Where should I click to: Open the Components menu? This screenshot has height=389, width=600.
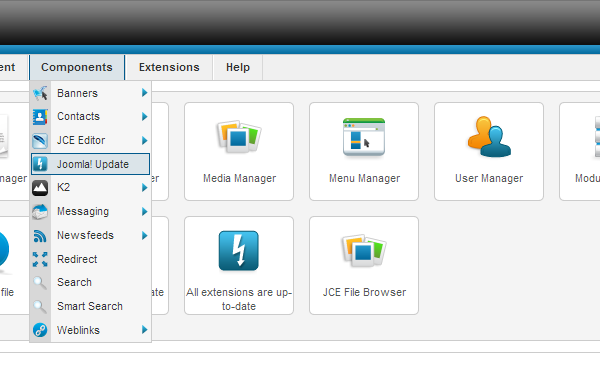point(77,67)
